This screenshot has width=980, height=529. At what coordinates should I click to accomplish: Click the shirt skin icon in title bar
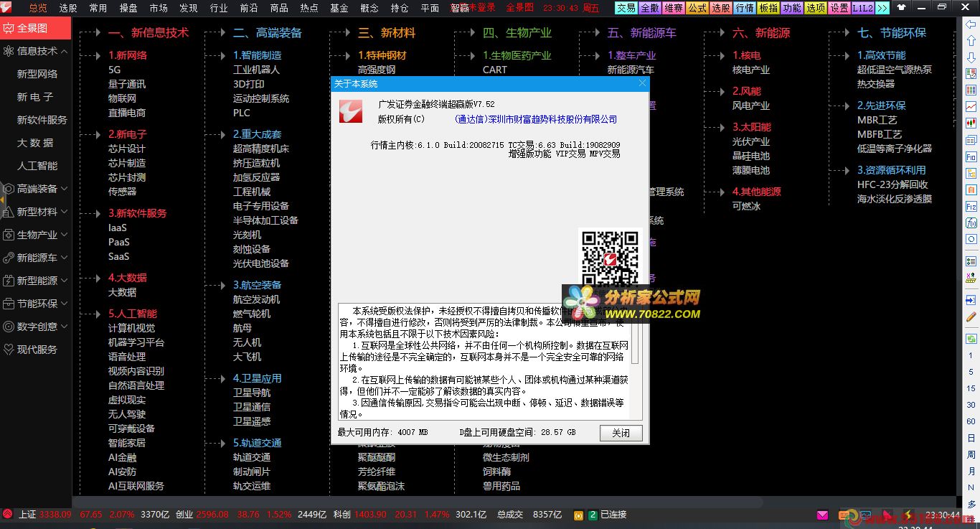coord(902,8)
